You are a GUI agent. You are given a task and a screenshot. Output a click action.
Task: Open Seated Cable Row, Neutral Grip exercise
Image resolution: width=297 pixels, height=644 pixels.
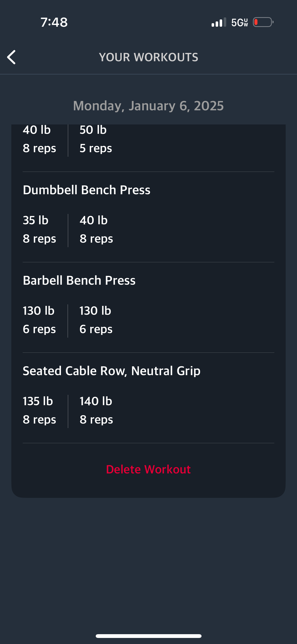pos(112,371)
